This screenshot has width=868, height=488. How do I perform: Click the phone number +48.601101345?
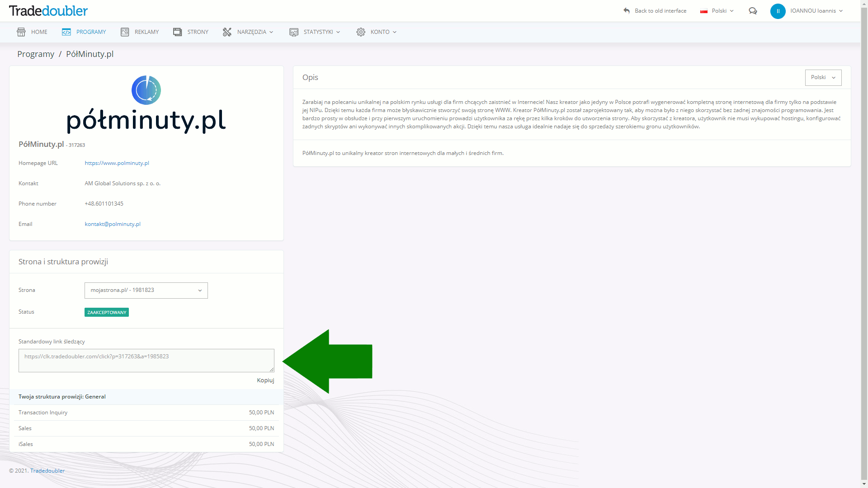tap(104, 204)
